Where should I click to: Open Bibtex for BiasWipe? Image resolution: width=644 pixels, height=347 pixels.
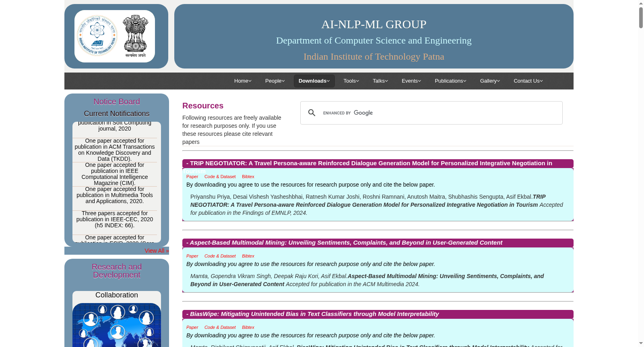[x=248, y=327]
